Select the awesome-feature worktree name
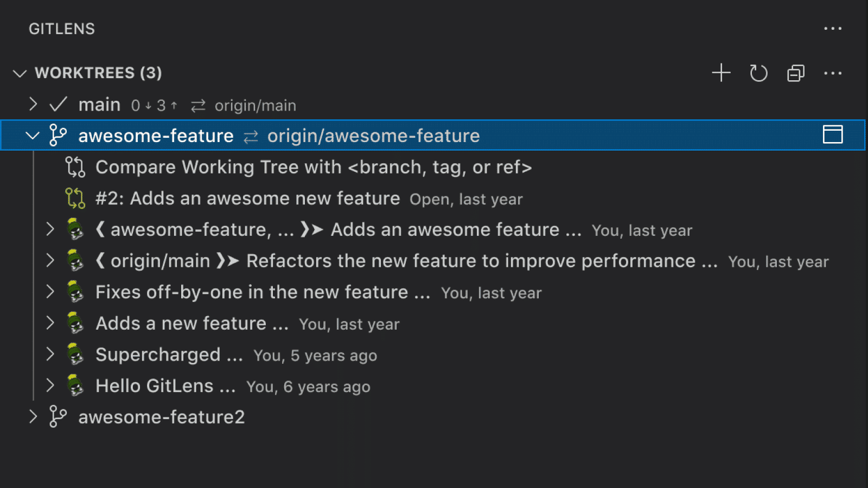 coord(156,136)
